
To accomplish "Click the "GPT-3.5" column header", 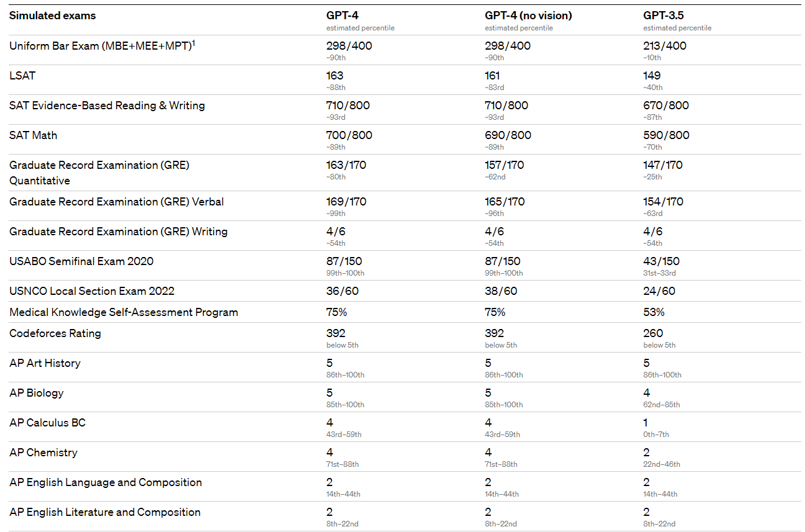I will click(x=664, y=16).
